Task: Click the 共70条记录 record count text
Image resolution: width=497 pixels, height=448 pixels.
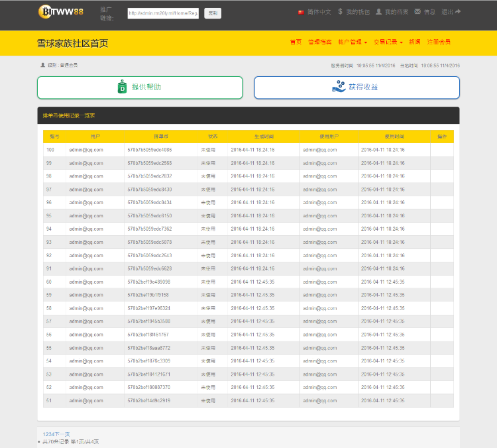Action: pyautogui.click(x=56, y=441)
